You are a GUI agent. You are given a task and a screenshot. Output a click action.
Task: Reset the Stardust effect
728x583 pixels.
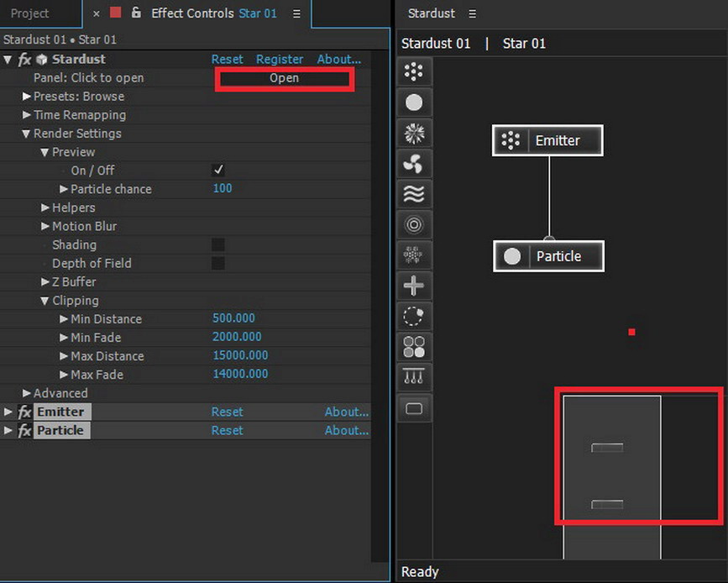[227, 60]
